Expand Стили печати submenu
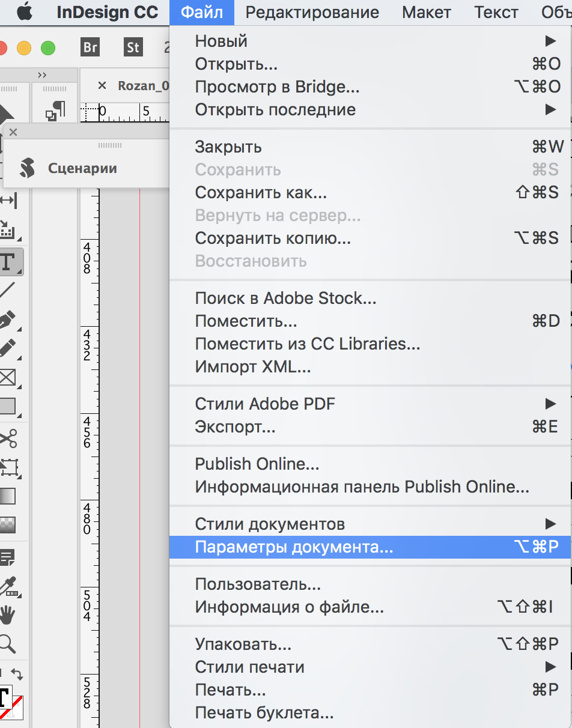 pos(370,667)
